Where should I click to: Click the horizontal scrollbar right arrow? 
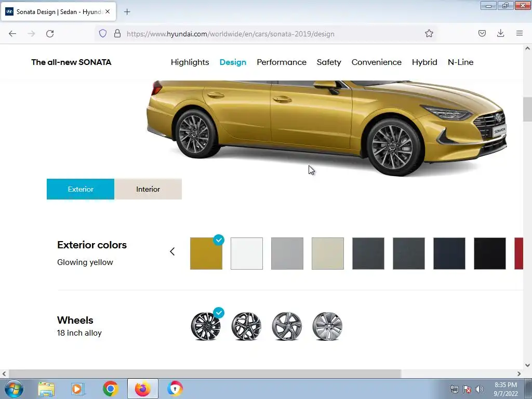click(519, 374)
